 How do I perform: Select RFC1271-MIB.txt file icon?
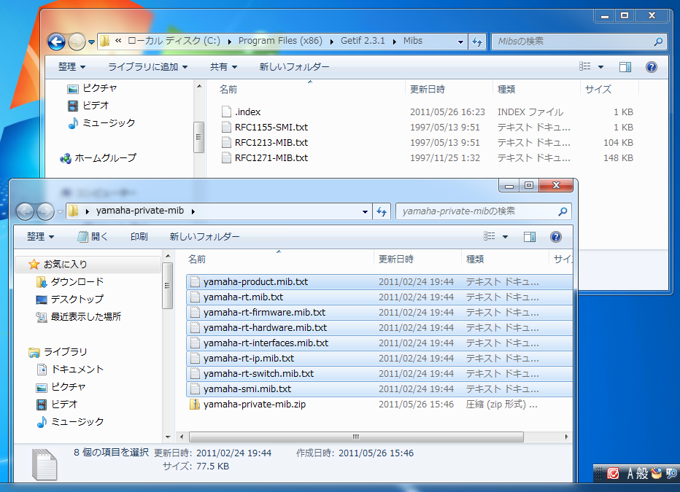click(226, 157)
